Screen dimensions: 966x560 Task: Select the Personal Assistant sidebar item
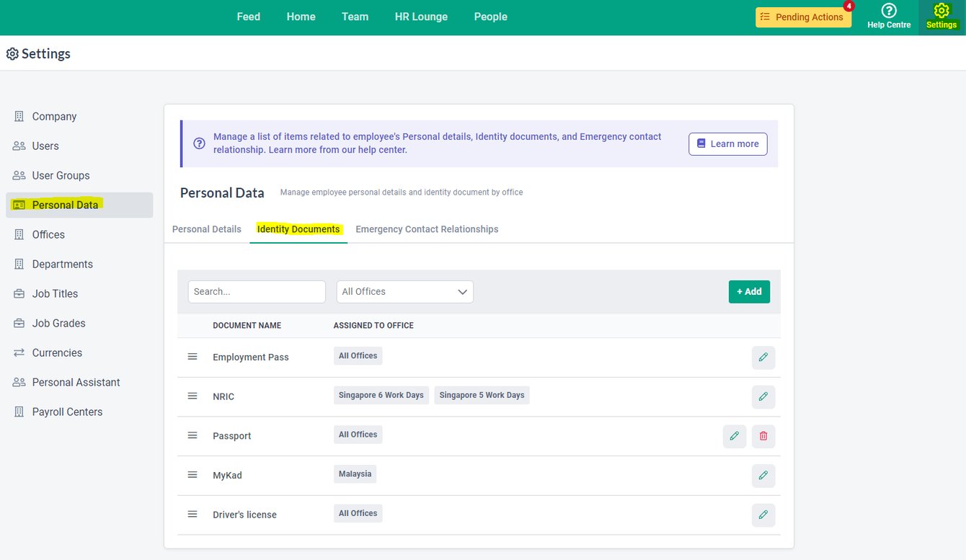(76, 382)
